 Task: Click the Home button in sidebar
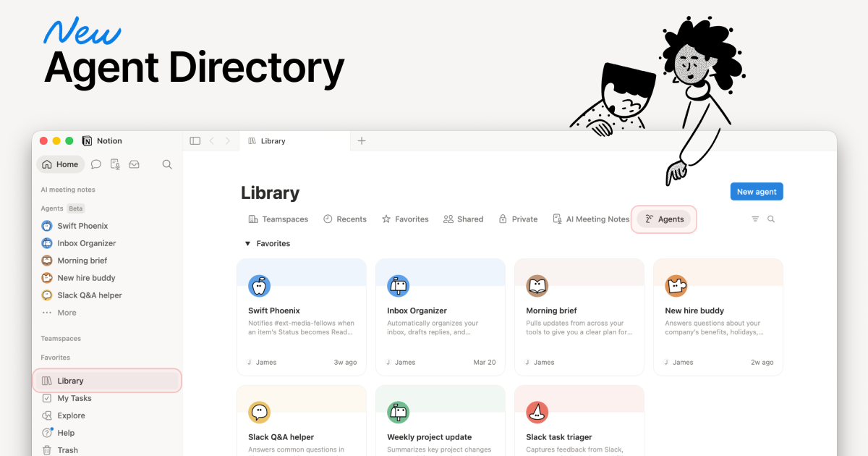pyautogui.click(x=60, y=164)
